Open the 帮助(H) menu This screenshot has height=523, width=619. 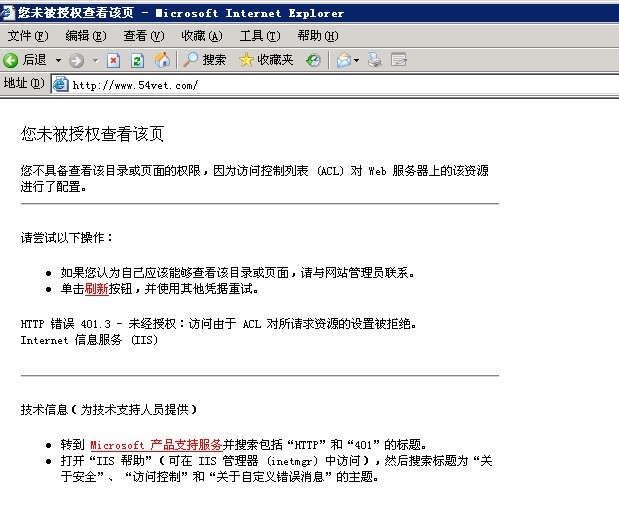(x=318, y=36)
